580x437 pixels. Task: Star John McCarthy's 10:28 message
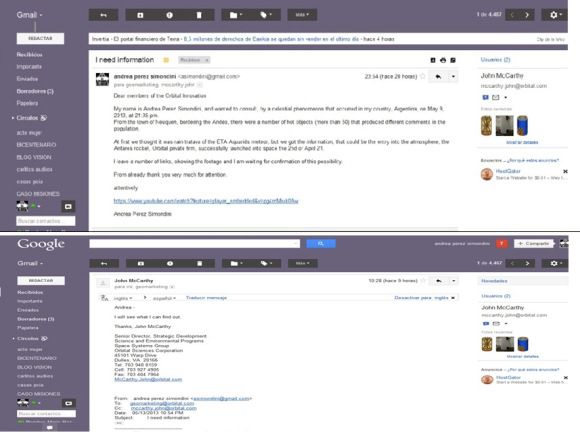tap(423, 280)
